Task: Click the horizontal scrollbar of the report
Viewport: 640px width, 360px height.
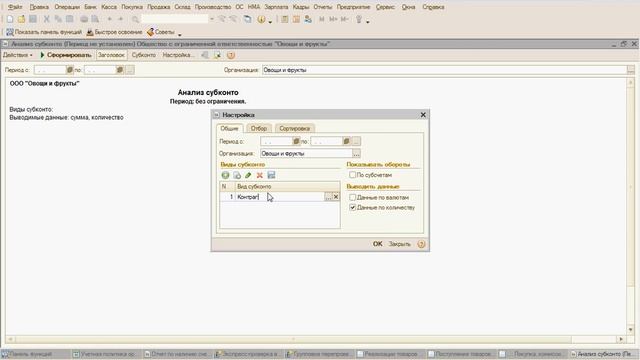Action: pyautogui.click(x=293, y=339)
